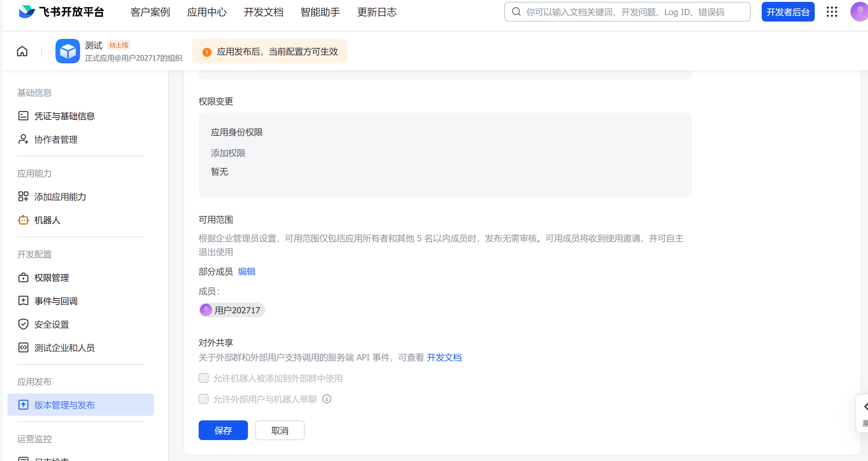Open 应用中心 in top navigation

(207, 12)
